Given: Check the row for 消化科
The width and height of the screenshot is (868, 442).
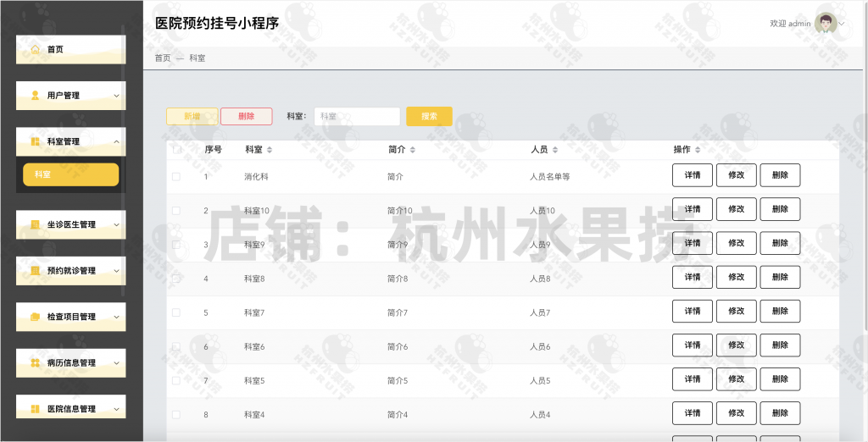Looking at the screenshot, I should pos(176,176).
